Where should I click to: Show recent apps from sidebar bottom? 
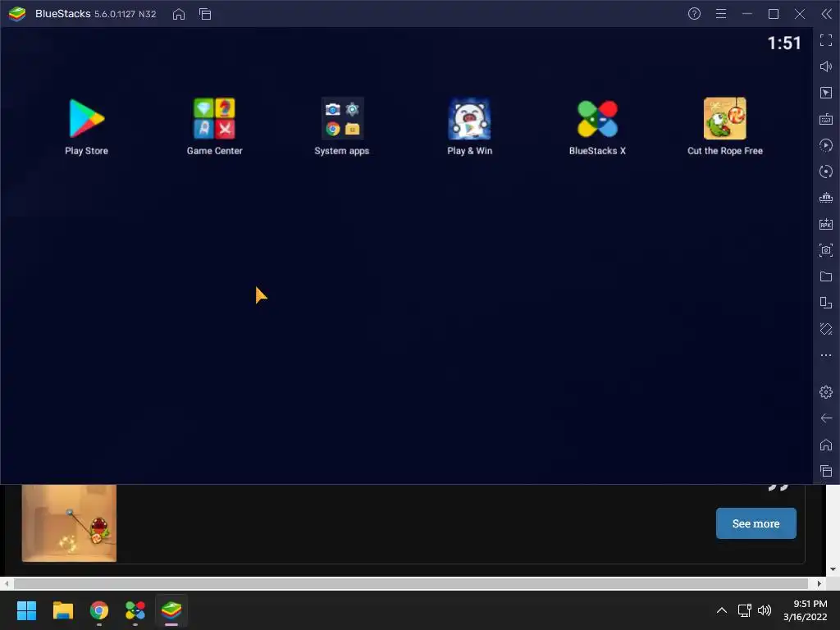[x=826, y=471]
